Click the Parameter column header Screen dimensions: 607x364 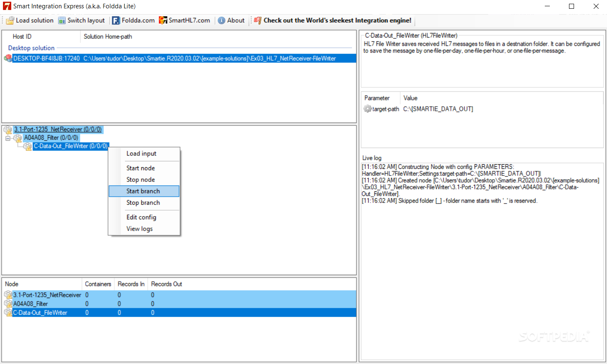(x=381, y=98)
